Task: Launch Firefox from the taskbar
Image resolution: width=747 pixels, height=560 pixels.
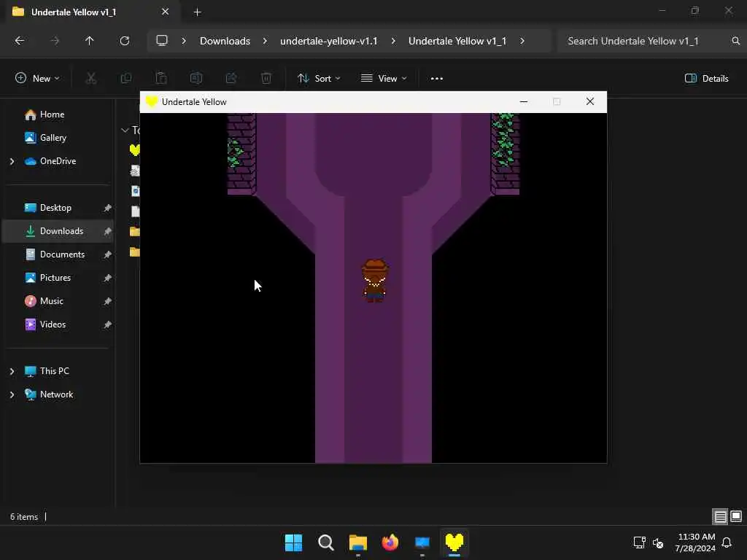Action: coord(390,542)
